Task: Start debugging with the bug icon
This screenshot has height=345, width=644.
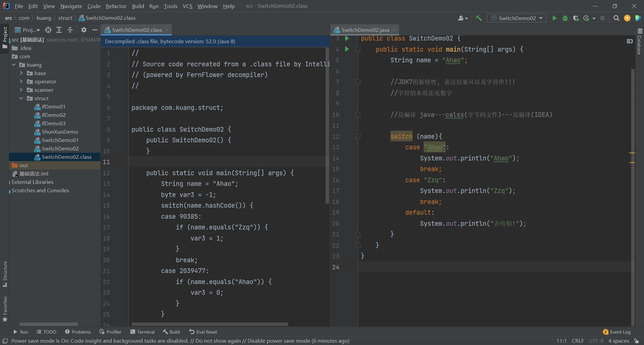Action: pos(565,18)
